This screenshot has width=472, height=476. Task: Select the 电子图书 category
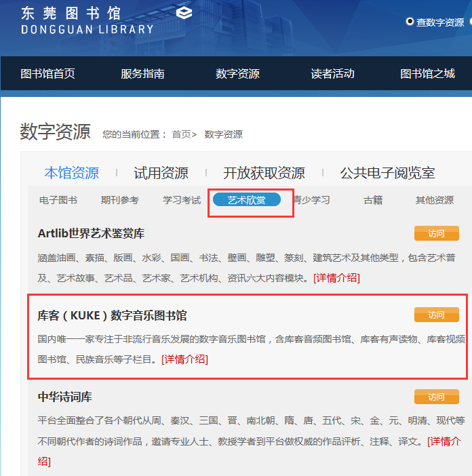58,200
